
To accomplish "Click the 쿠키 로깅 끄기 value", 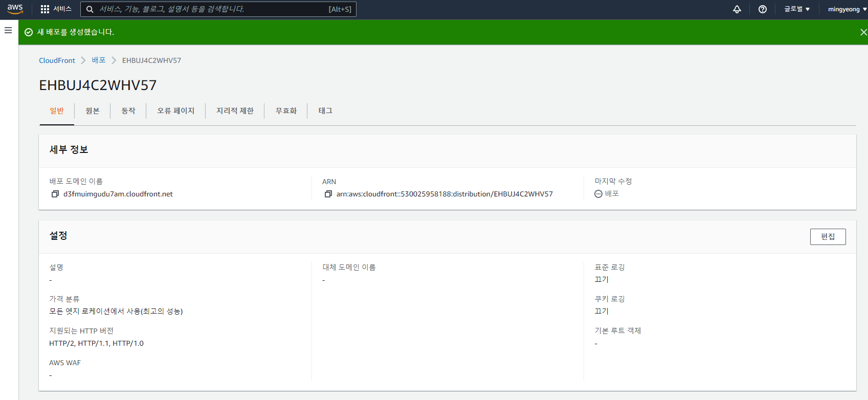I will 602,312.
